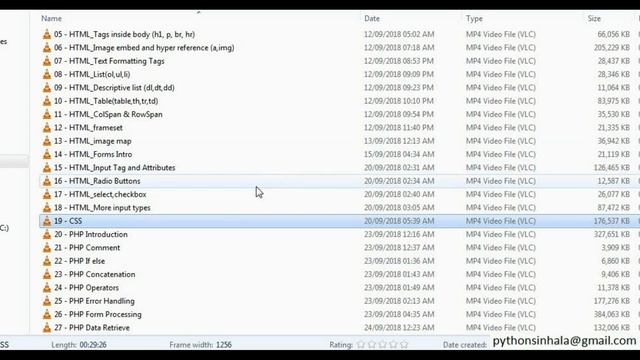Click VLC icon of 26 - PHP Form Processing

coord(47,314)
